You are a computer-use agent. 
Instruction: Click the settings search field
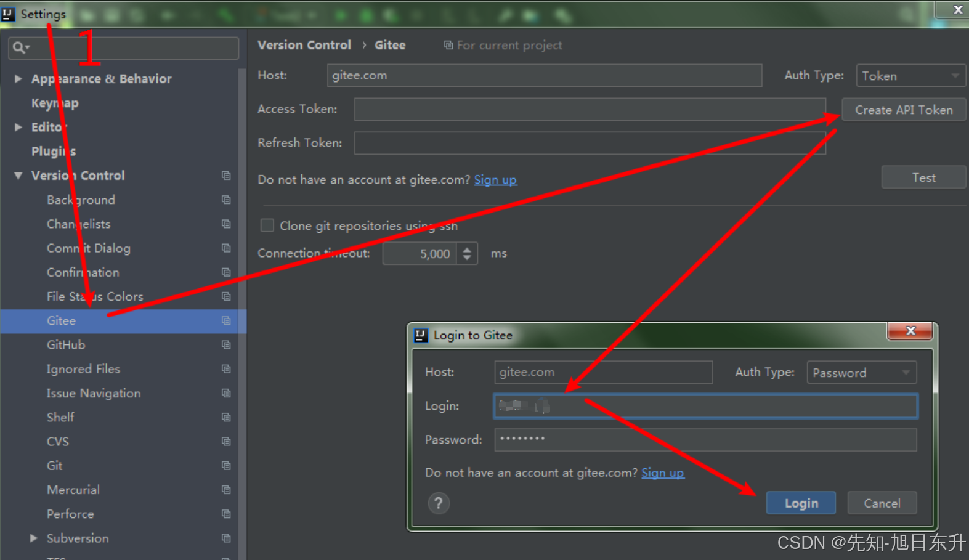coord(123,47)
